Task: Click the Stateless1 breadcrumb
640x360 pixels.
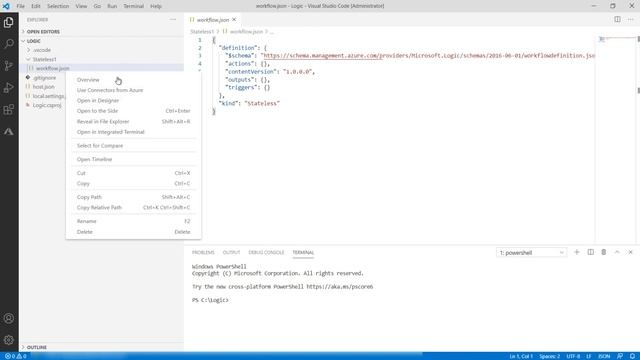Action: pos(202,31)
